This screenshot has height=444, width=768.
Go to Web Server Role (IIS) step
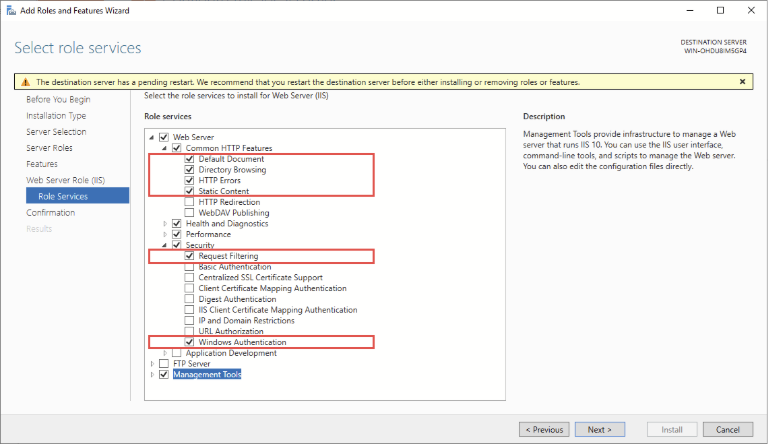(66, 180)
